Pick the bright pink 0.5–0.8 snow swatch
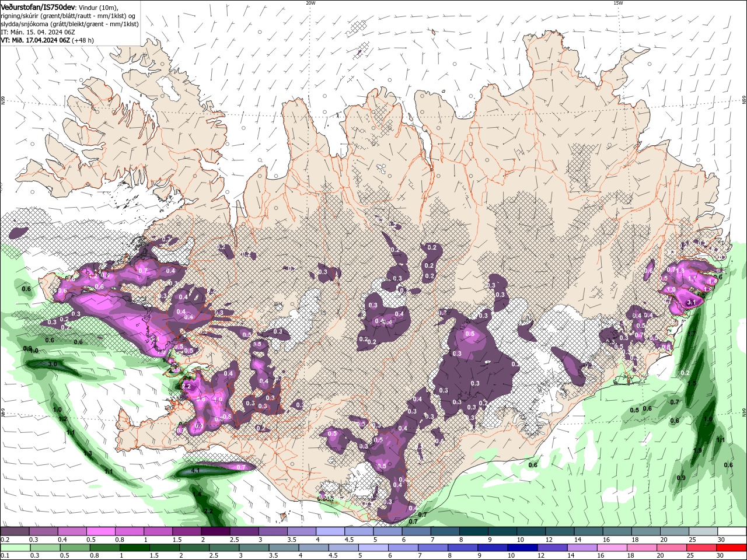This screenshot has width=747, height=560. pyautogui.click(x=100, y=531)
